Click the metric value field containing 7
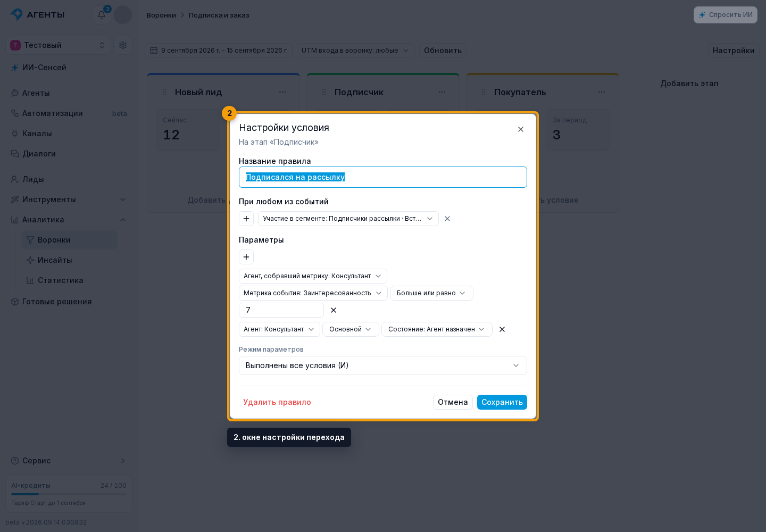Screen dimensions: 766x532 click(281, 310)
